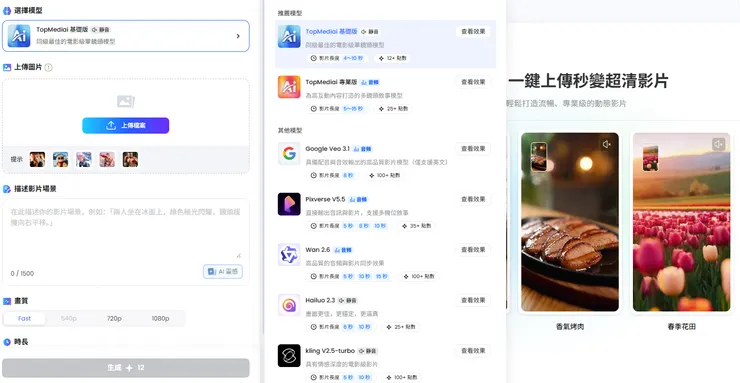Click the 時長 section clock icon

tap(7, 342)
